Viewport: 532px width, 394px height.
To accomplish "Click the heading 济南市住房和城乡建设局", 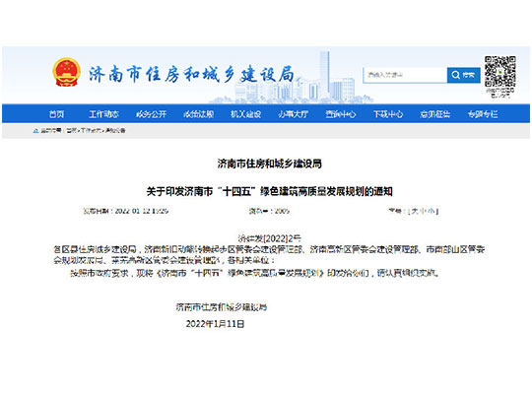I will pyautogui.click(x=269, y=164).
